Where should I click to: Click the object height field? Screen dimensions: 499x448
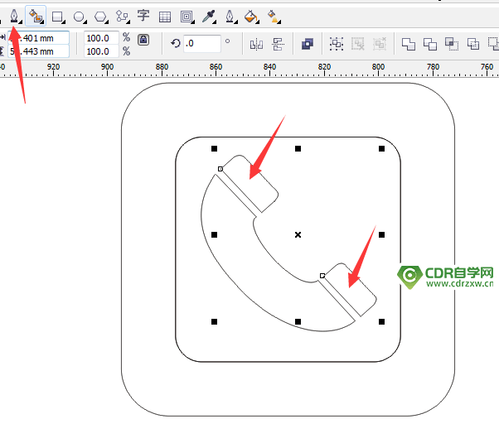pyautogui.click(x=38, y=51)
